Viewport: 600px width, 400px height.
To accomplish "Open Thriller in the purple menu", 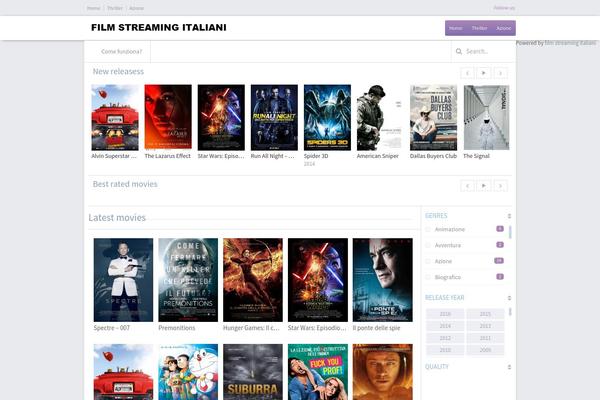I will [479, 28].
